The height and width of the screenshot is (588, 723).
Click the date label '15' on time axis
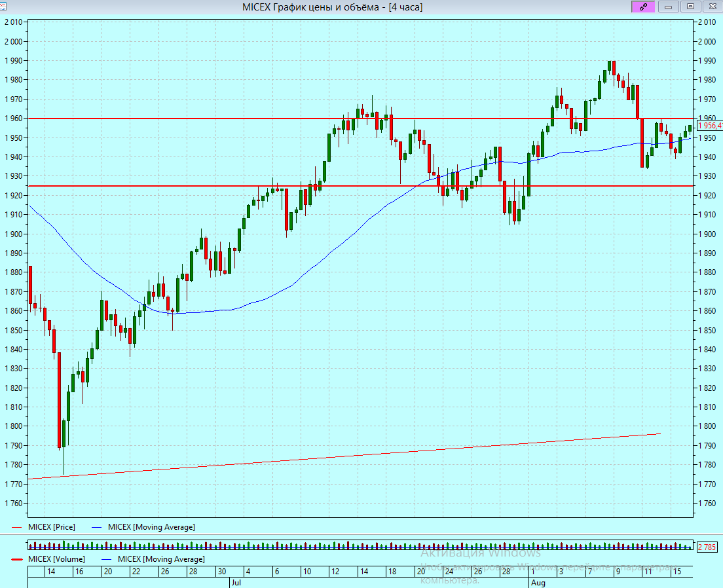pos(677,572)
